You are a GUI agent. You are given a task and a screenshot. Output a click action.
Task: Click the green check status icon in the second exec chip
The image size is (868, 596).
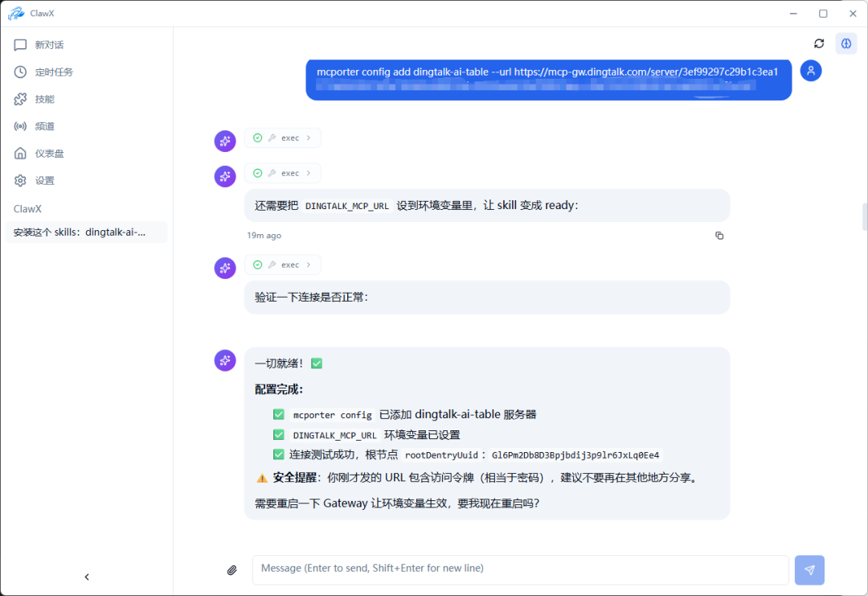point(257,174)
